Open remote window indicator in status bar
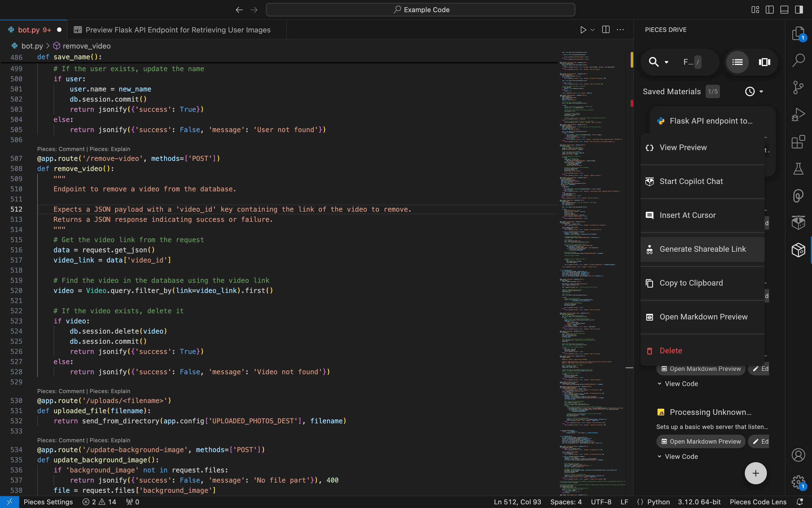The height and width of the screenshot is (508, 812). click(9, 502)
